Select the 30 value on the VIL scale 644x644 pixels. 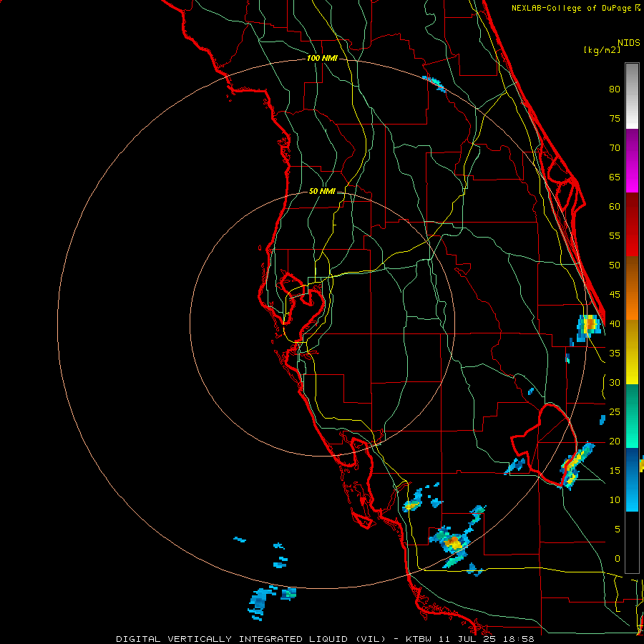(615, 383)
